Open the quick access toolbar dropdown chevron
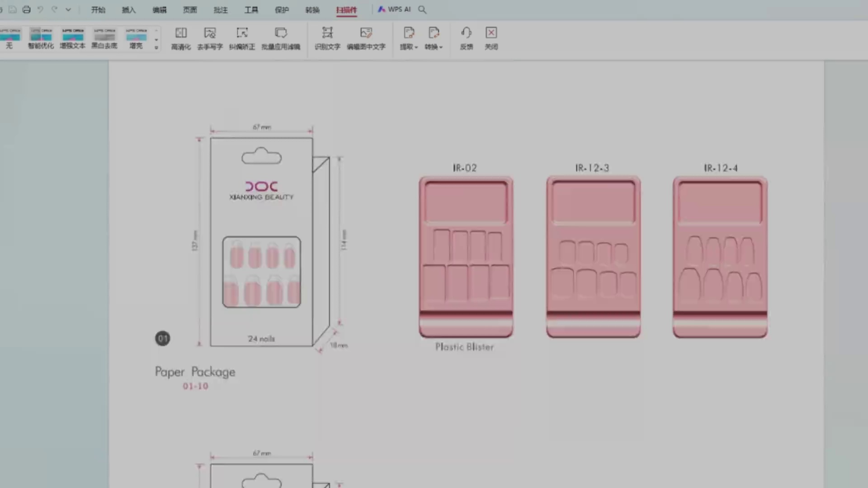 tap(68, 9)
